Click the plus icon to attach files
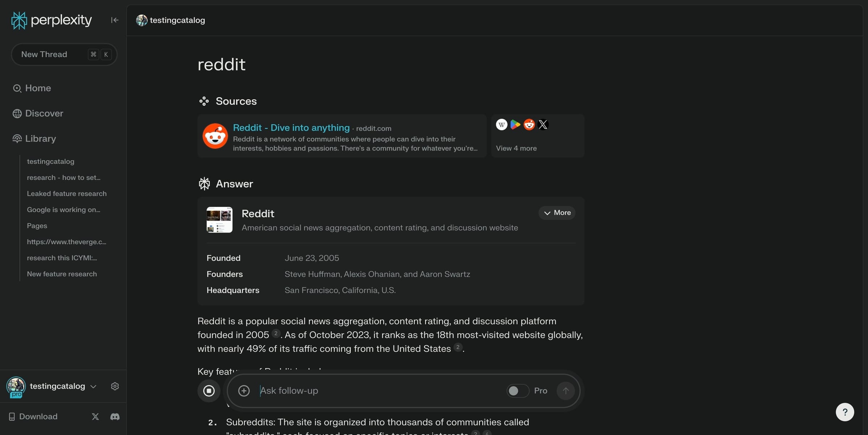This screenshot has width=868, height=435. coord(244,391)
